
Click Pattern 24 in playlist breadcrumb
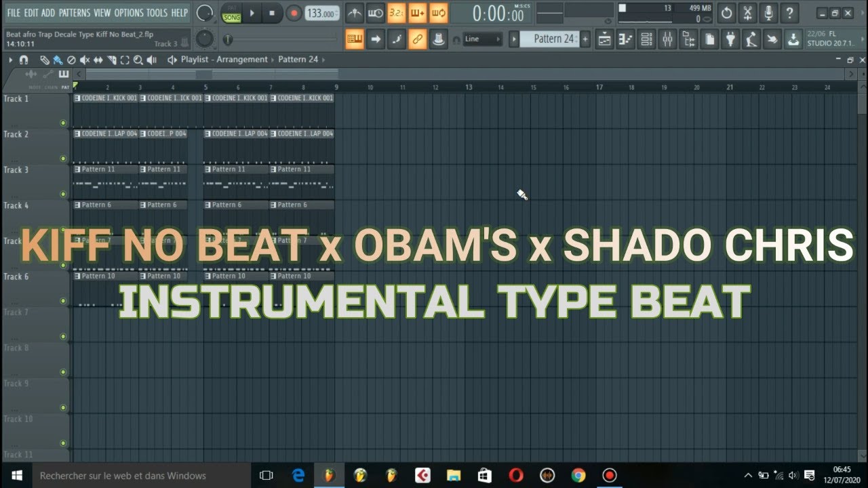point(298,60)
